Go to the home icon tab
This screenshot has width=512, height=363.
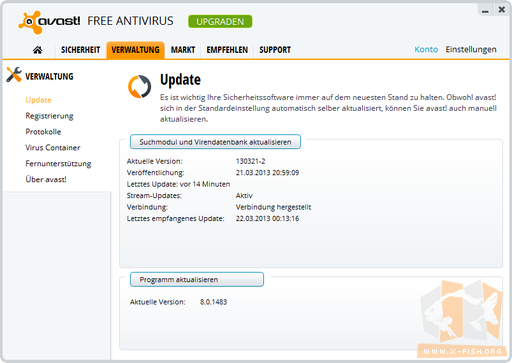tap(38, 50)
